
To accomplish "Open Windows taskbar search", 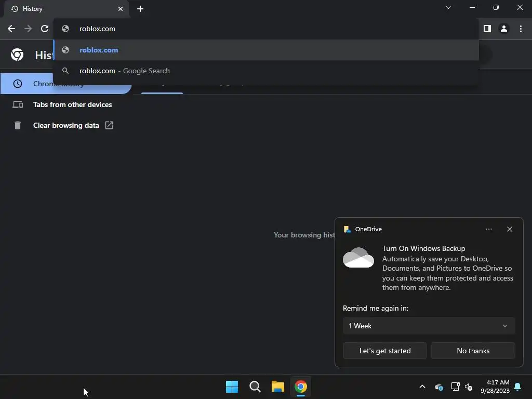I will (255, 387).
